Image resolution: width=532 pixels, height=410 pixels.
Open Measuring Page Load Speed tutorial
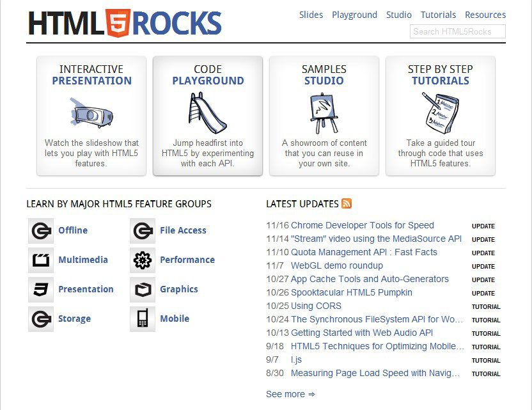(x=375, y=373)
